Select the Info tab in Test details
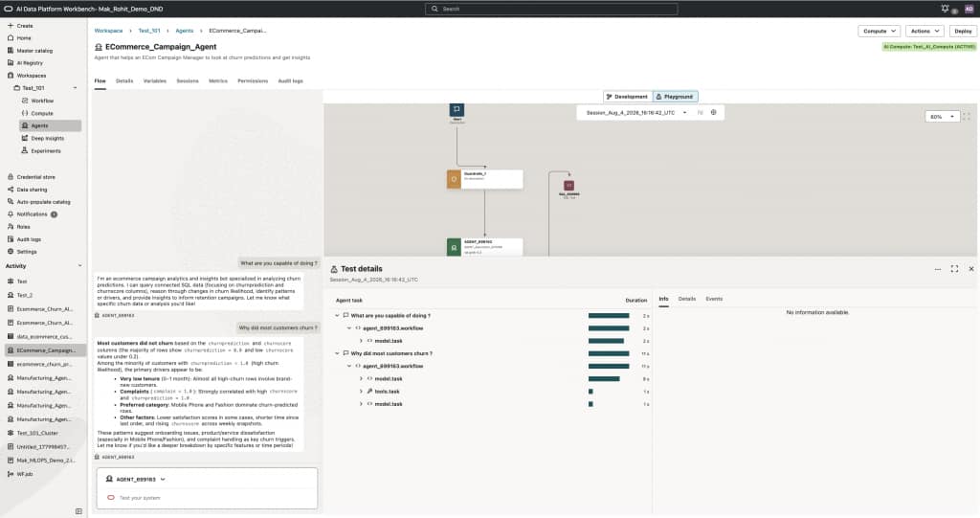Viewport: 980px width, 518px height. 664,299
